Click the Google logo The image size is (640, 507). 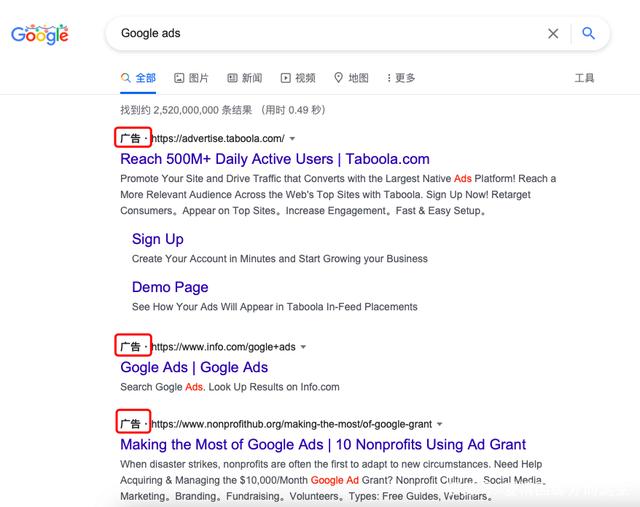point(40,34)
